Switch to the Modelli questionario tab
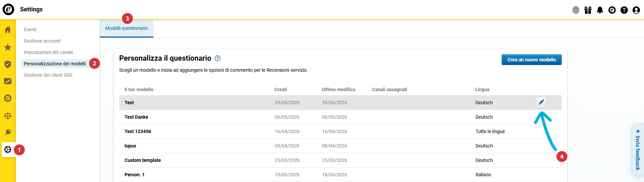Image resolution: width=644 pixels, height=182 pixels. coord(127,28)
